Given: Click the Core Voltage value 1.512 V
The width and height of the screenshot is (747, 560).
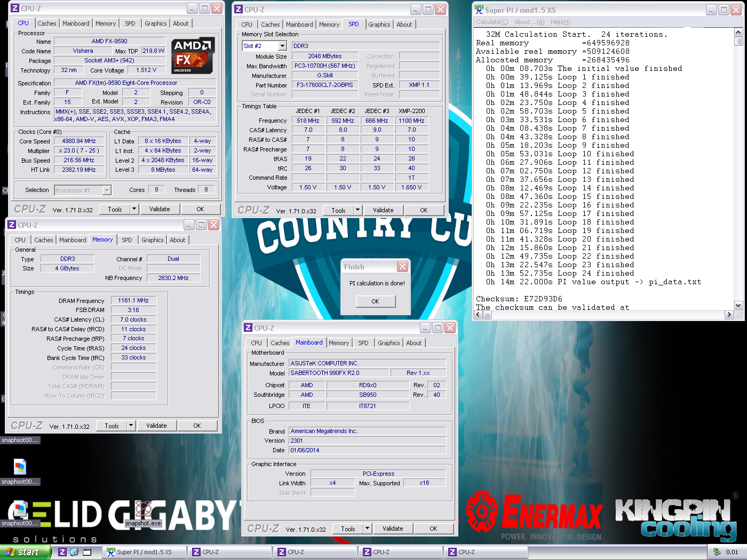Looking at the screenshot, I should coord(146,70).
